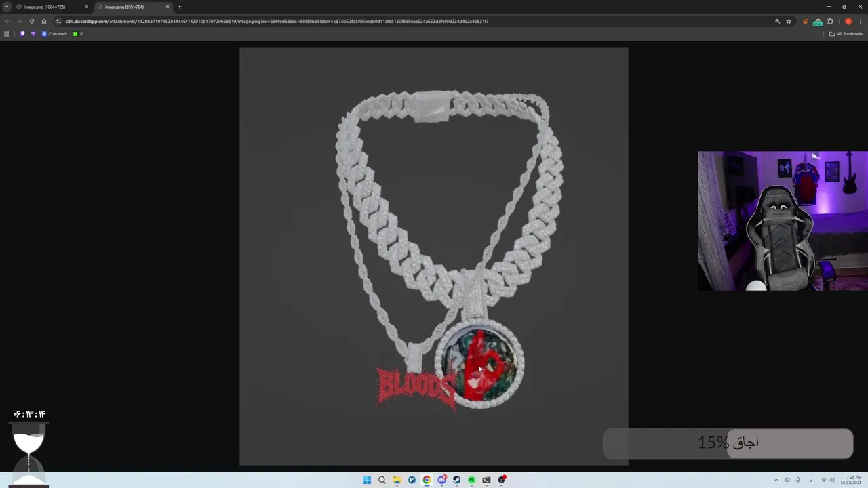Open the Coin mark bookmark
This screenshot has height=488, width=868.
pyautogui.click(x=55, y=34)
